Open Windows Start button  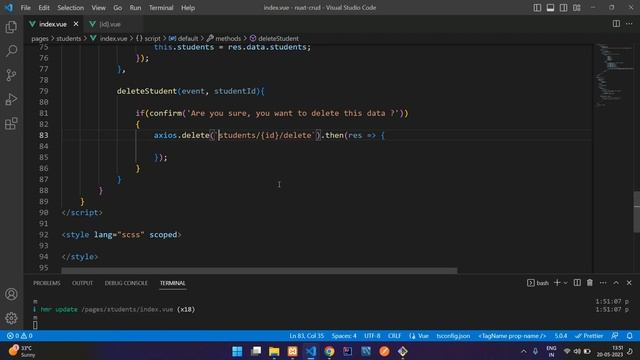click(x=237, y=351)
